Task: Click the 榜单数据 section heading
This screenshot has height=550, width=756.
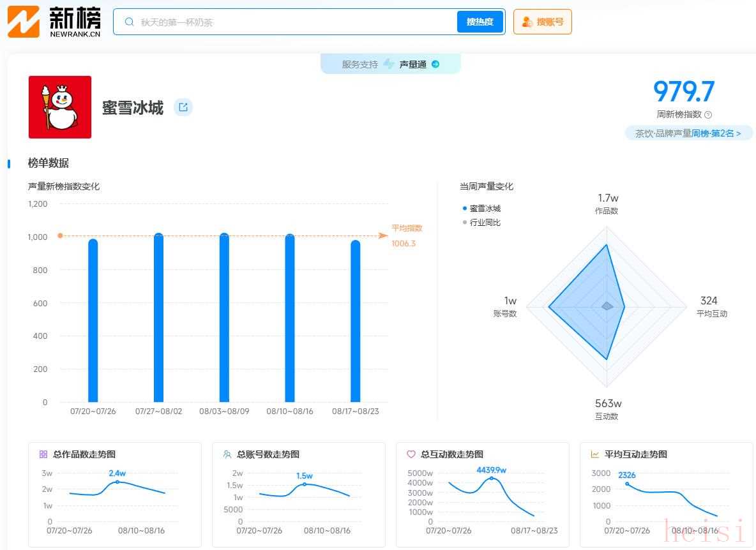Action: 49,163
